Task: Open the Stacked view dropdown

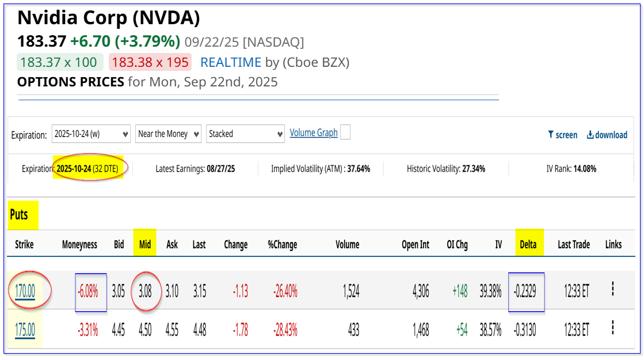Action: click(x=245, y=134)
